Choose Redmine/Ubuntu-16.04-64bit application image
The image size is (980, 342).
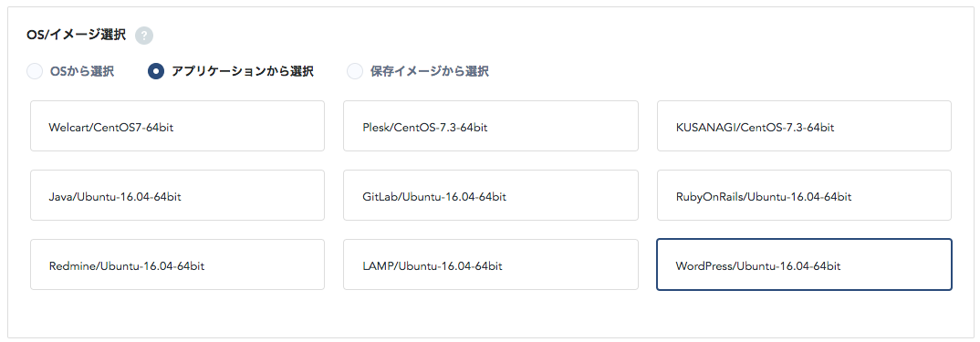[x=178, y=264]
